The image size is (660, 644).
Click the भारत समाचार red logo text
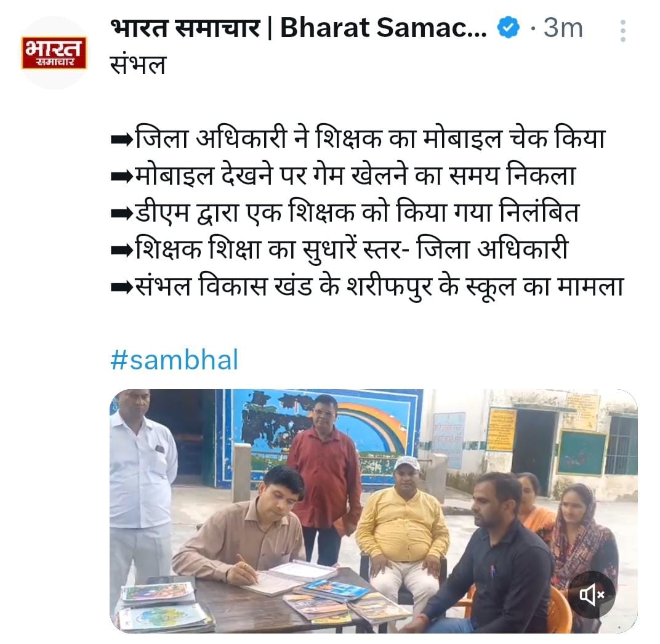coord(54,52)
